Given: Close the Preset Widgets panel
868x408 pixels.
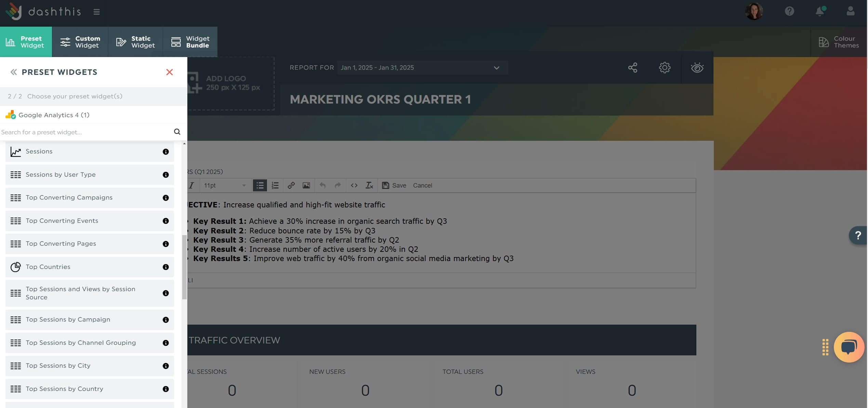Looking at the screenshot, I should tap(170, 72).
